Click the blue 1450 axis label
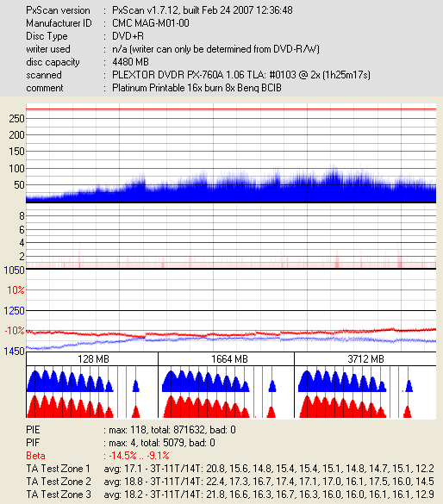This screenshot has width=443, height=504. click(x=14, y=352)
